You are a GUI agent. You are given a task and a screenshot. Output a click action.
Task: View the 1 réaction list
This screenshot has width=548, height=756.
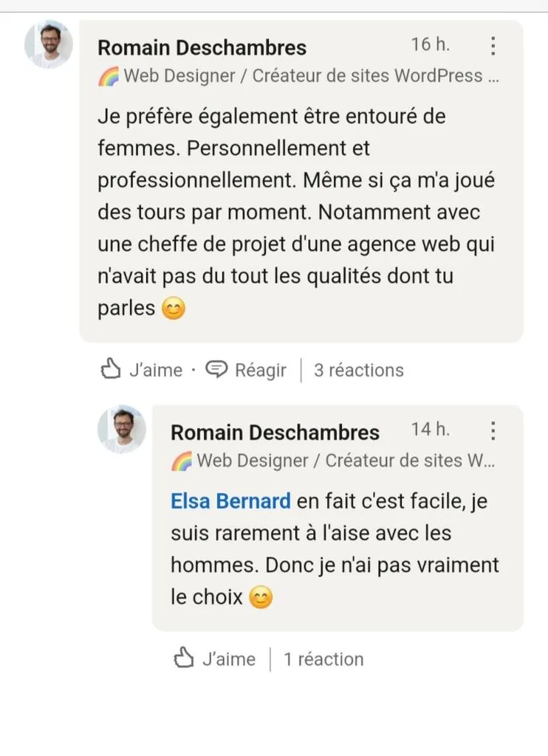click(x=323, y=659)
